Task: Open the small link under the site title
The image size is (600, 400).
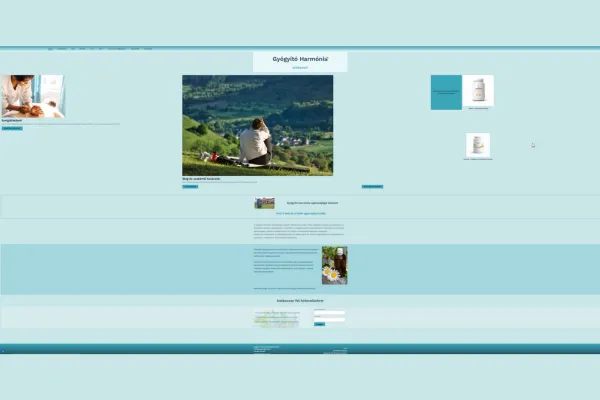Action: tap(300, 68)
